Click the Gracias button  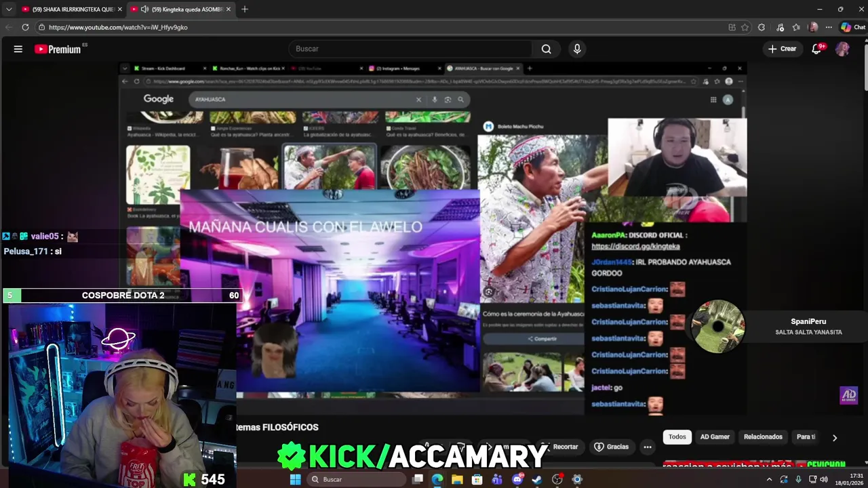[612, 447]
